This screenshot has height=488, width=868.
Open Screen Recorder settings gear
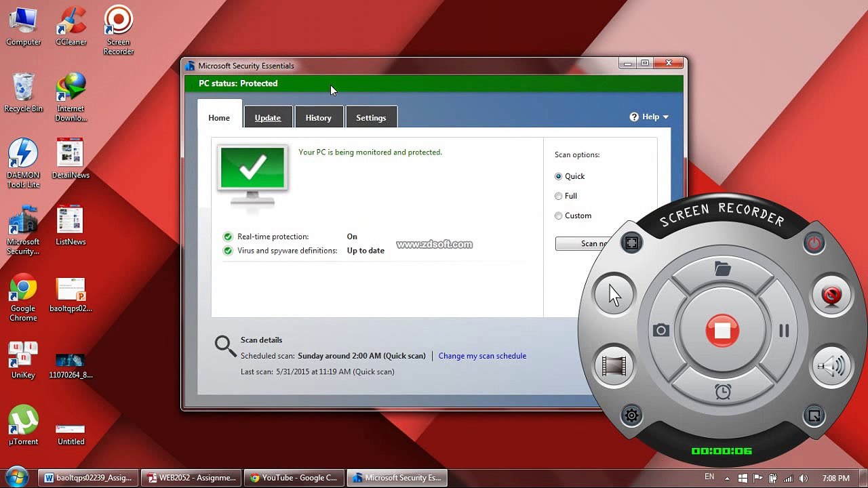(x=631, y=415)
